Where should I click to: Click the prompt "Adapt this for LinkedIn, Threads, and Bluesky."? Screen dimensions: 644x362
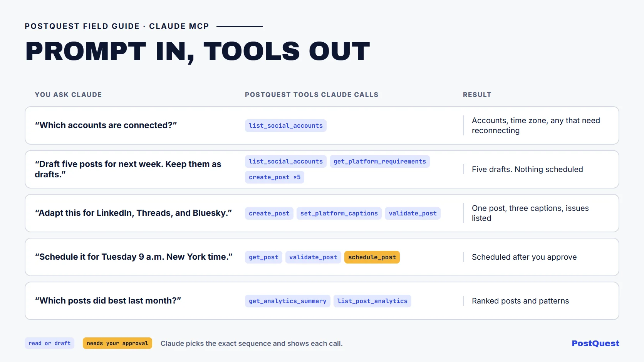[x=133, y=213]
